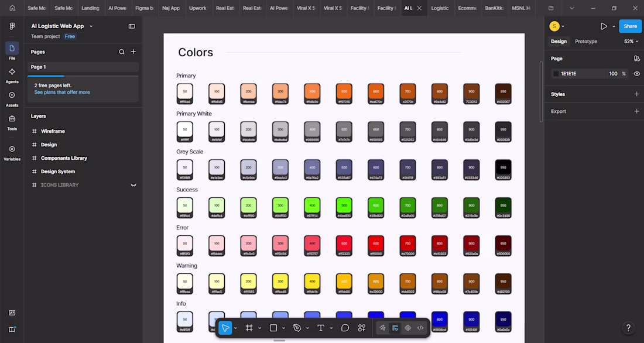Open the Logistic browser tab
The height and width of the screenshot is (343, 644).
click(440, 8)
